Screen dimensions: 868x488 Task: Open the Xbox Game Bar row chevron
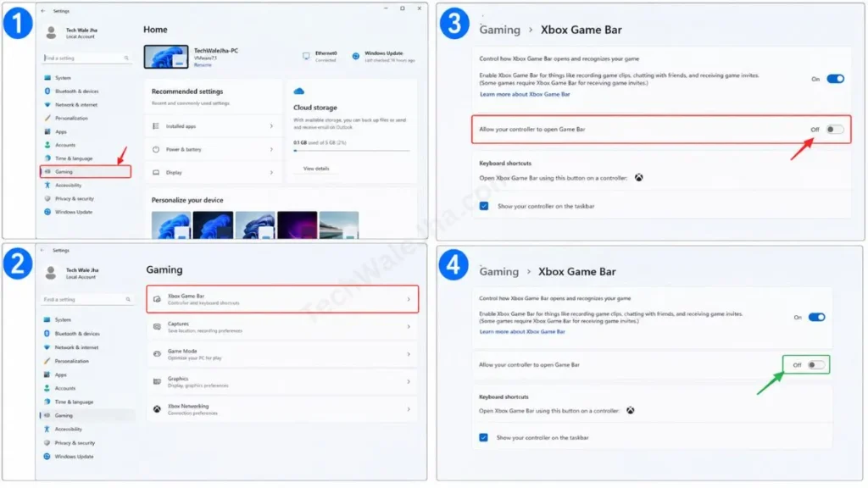coord(409,299)
